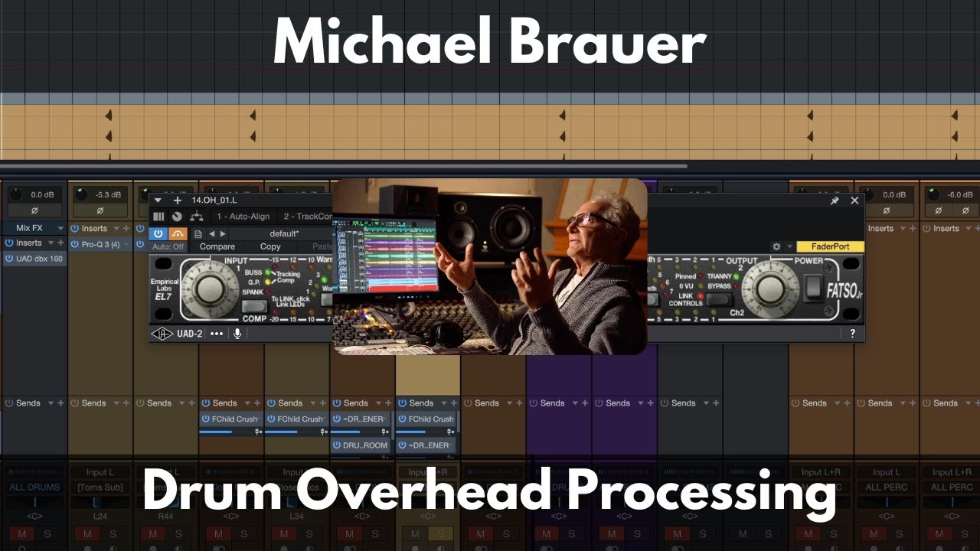
Task: Click the SPANK LED on the FATSO plugin
Action: (267, 292)
